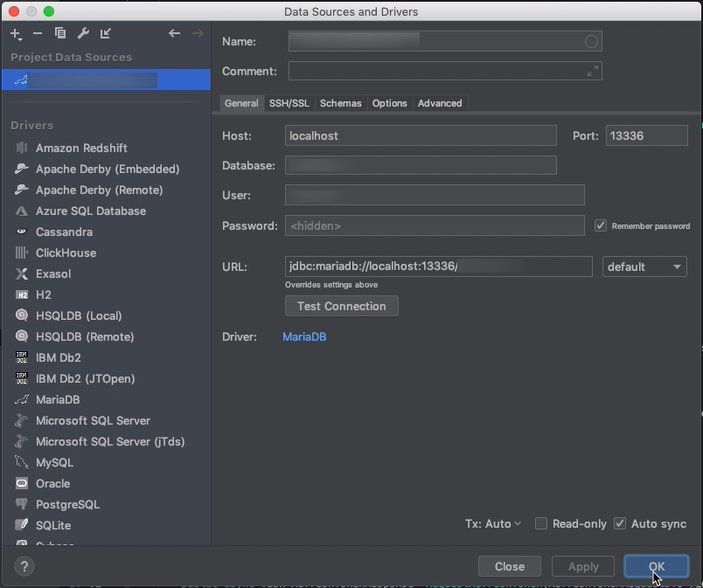
Task: Edit the Host field localhost
Action: [x=421, y=135]
